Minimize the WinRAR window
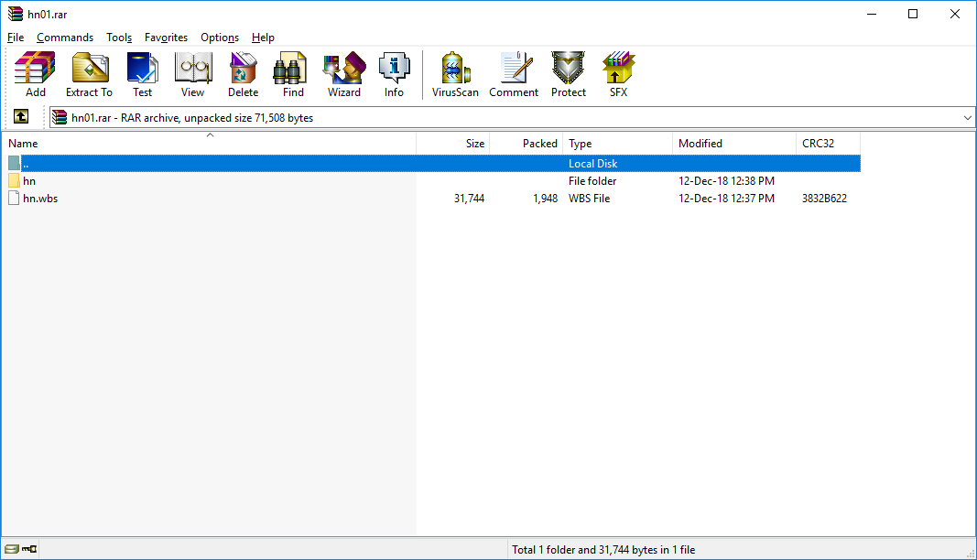This screenshot has height=560, width=977. tap(872, 14)
